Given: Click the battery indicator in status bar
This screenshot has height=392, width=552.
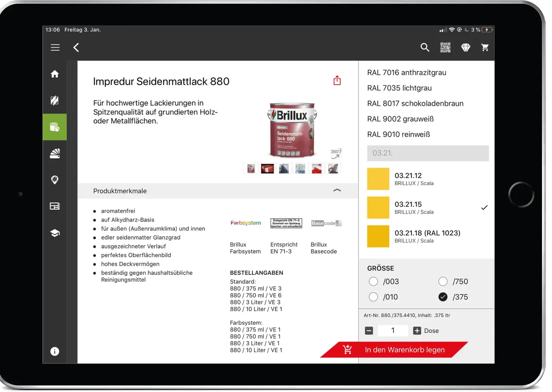Looking at the screenshot, I should pos(487,30).
